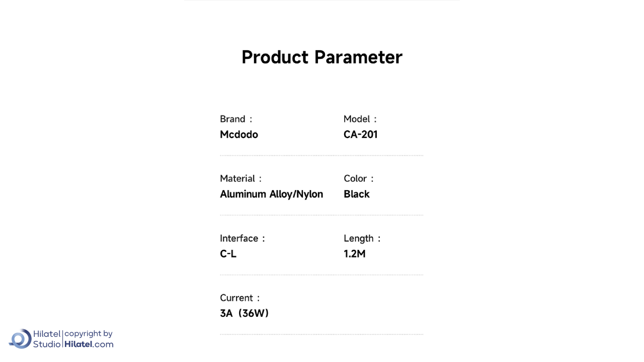Click the 3A (36W) current value

[x=245, y=314]
